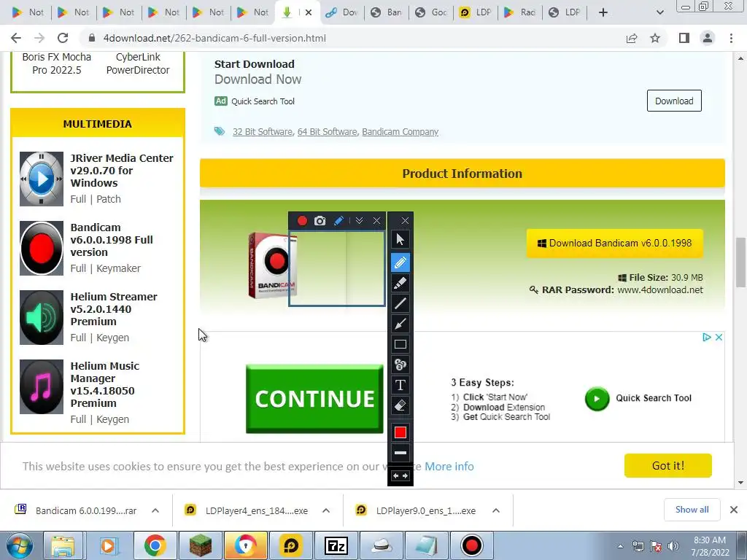
Task: Click the green CONTINUE ad button
Action: 314,399
